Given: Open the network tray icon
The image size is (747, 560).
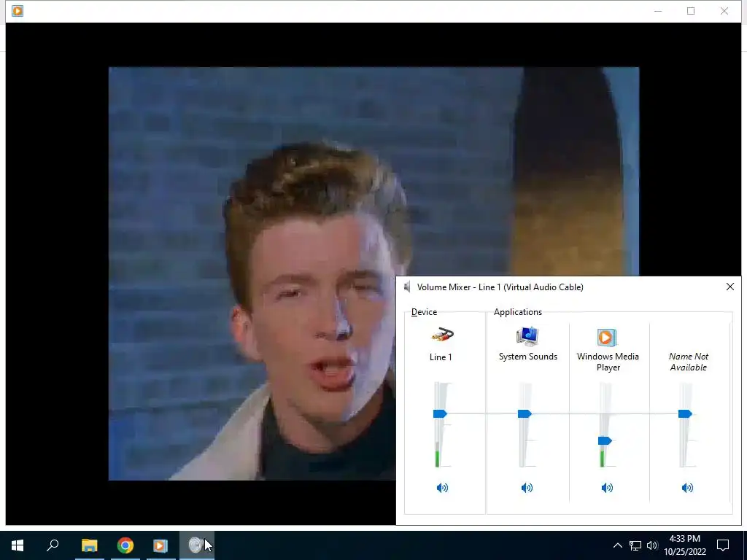Looking at the screenshot, I should 635,545.
